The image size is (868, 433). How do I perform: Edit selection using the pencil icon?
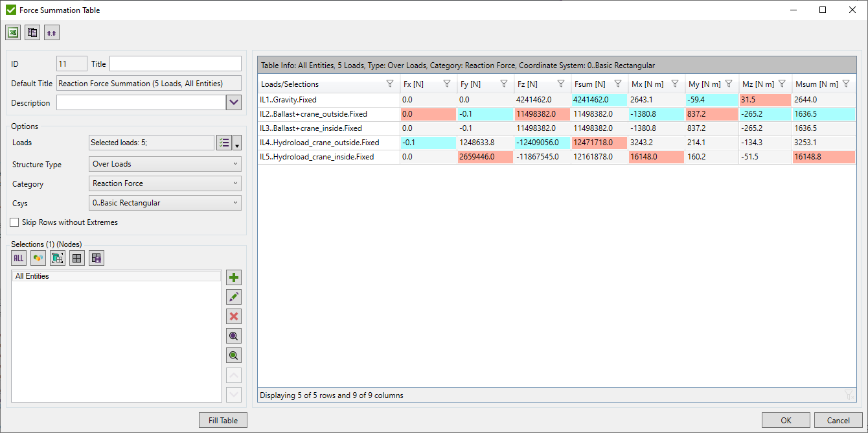pos(234,298)
